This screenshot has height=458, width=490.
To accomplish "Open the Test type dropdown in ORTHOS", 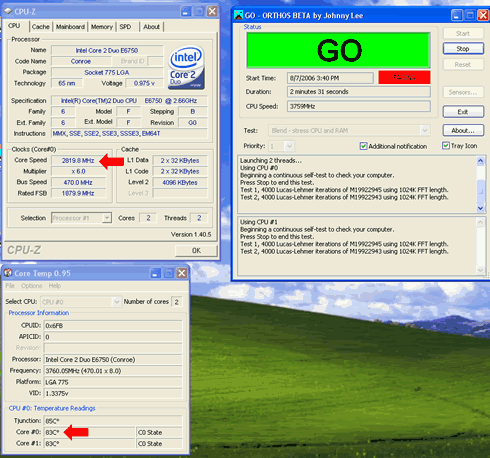I will click(x=425, y=130).
